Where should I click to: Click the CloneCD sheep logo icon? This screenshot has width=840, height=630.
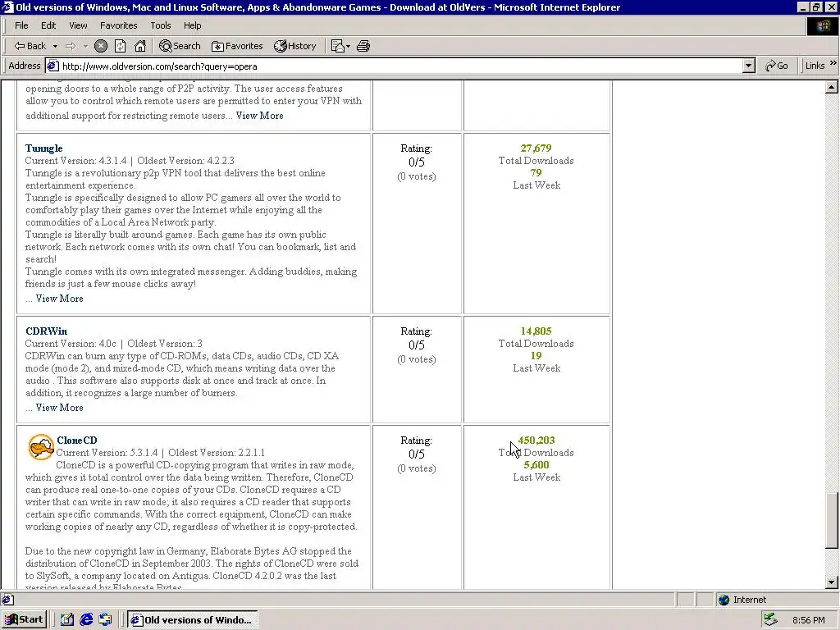click(41, 447)
